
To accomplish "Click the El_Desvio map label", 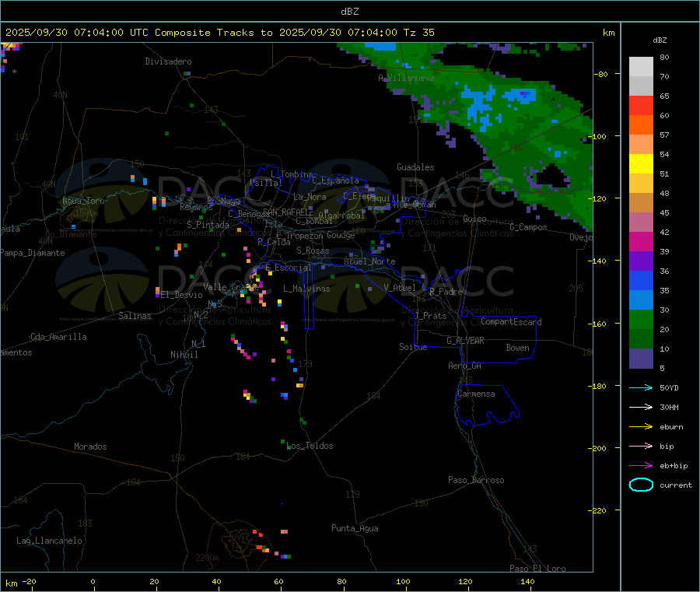I will (x=182, y=295).
